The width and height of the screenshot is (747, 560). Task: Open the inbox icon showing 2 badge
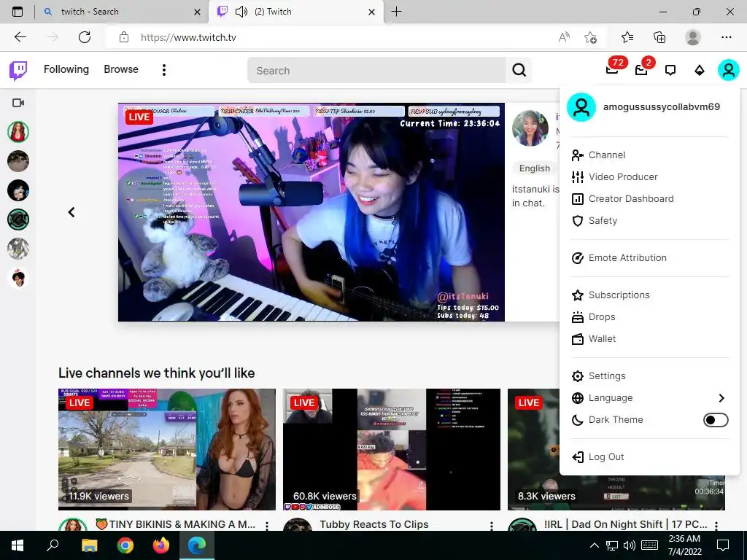pyautogui.click(x=641, y=70)
